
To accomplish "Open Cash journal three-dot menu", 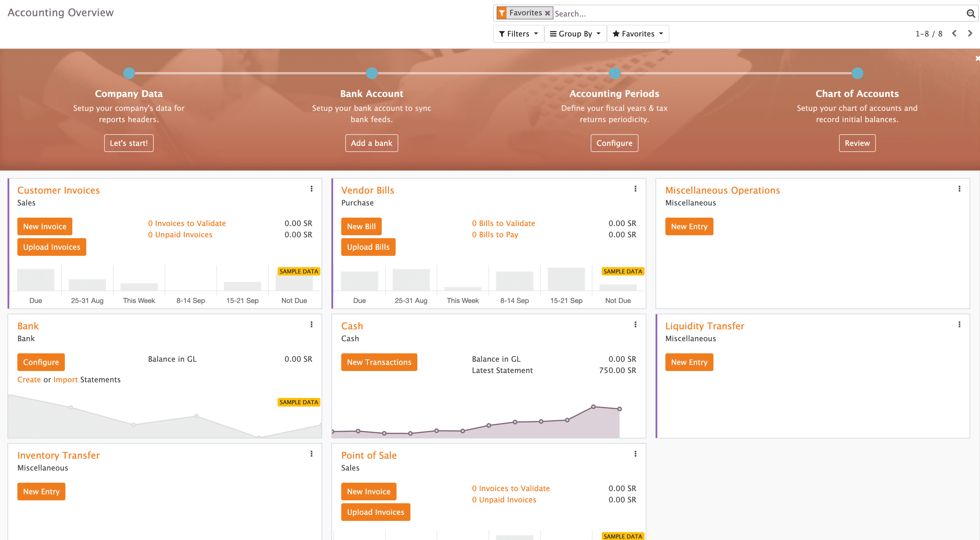I will click(635, 324).
